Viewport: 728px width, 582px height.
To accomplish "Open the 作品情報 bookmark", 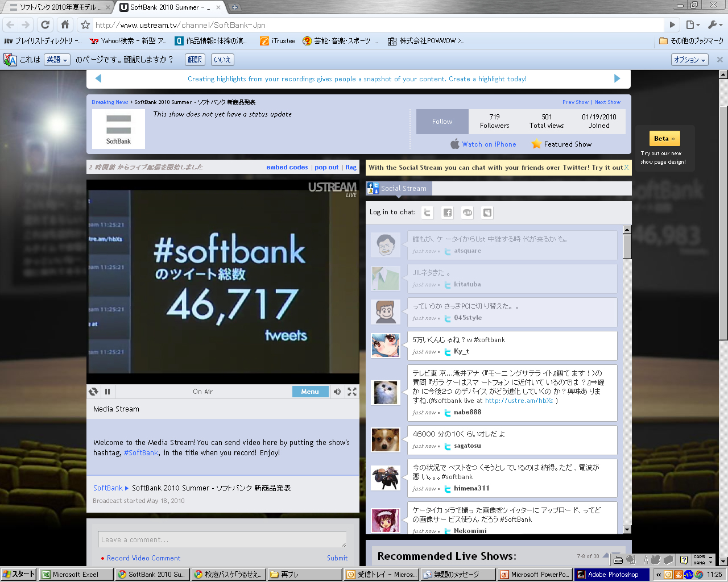I will pos(211,41).
